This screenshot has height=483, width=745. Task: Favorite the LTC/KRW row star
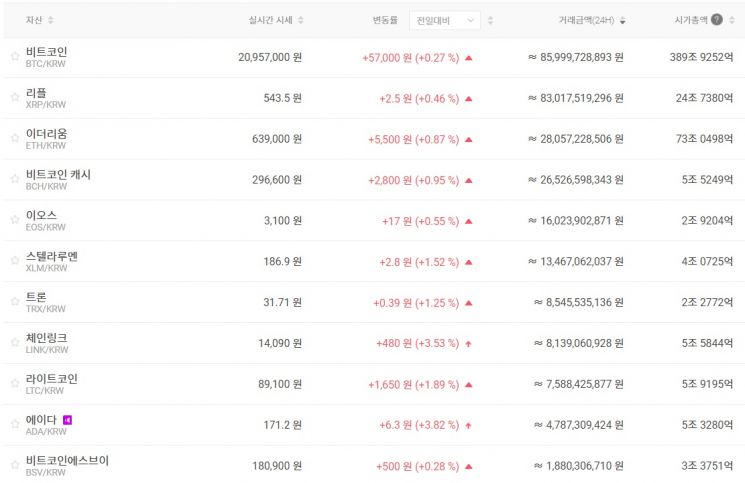click(15, 383)
